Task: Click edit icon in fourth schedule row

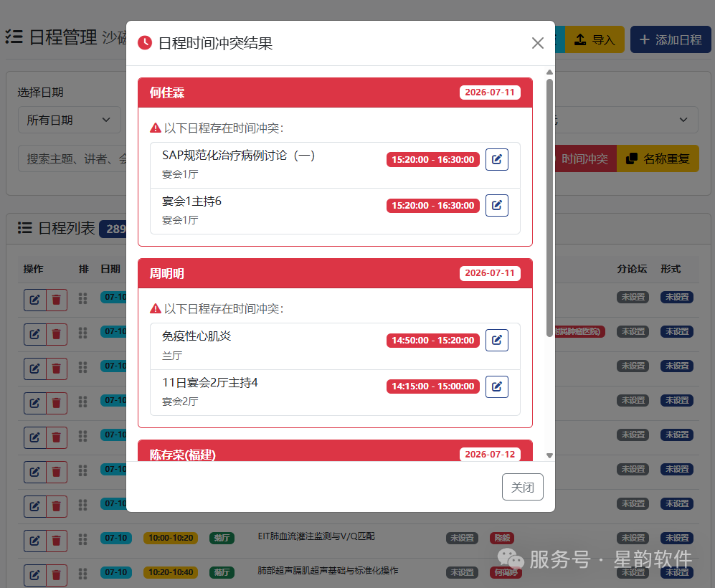Action: (x=34, y=403)
